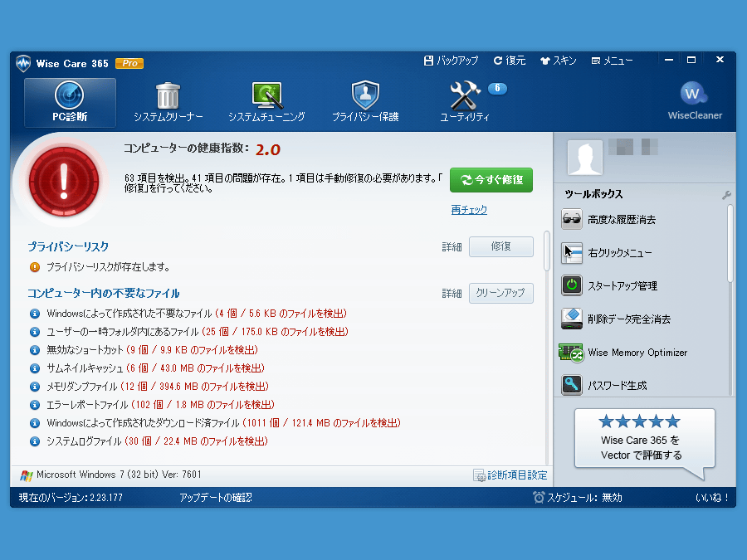Click the red health status warning icon

coord(64,181)
